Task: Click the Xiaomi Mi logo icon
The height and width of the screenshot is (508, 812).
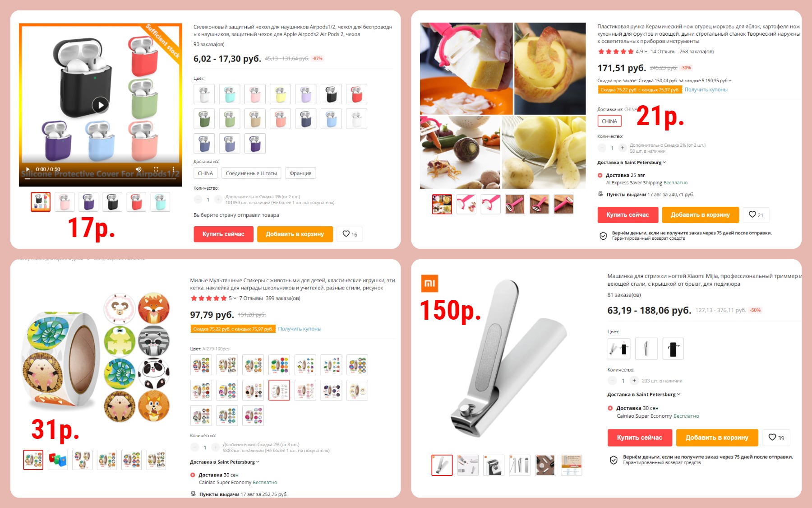Action: pos(429,283)
